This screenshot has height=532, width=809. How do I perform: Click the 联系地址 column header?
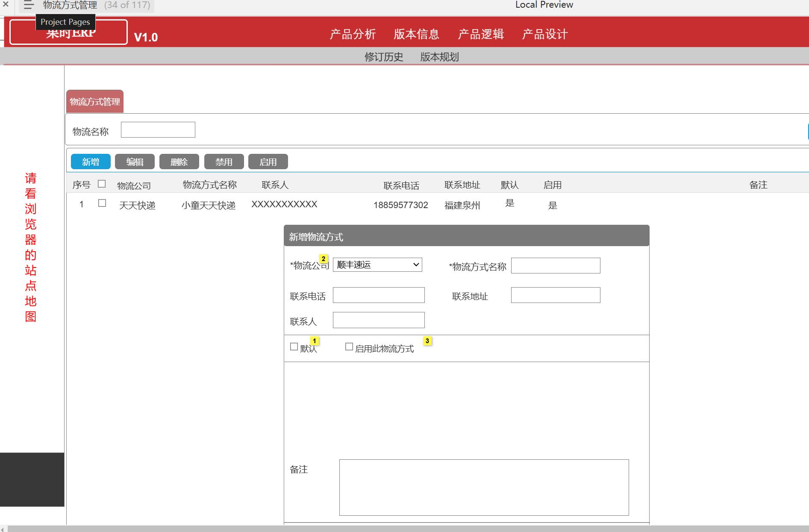point(462,185)
